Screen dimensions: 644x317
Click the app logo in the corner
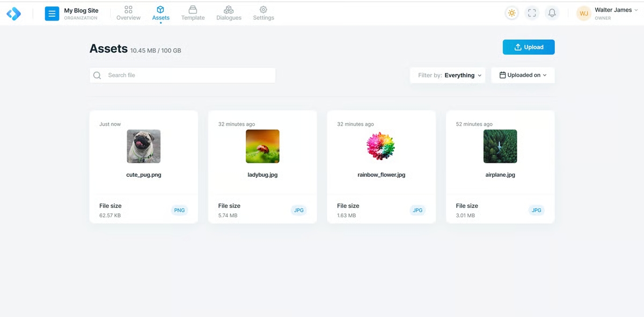[13, 13]
